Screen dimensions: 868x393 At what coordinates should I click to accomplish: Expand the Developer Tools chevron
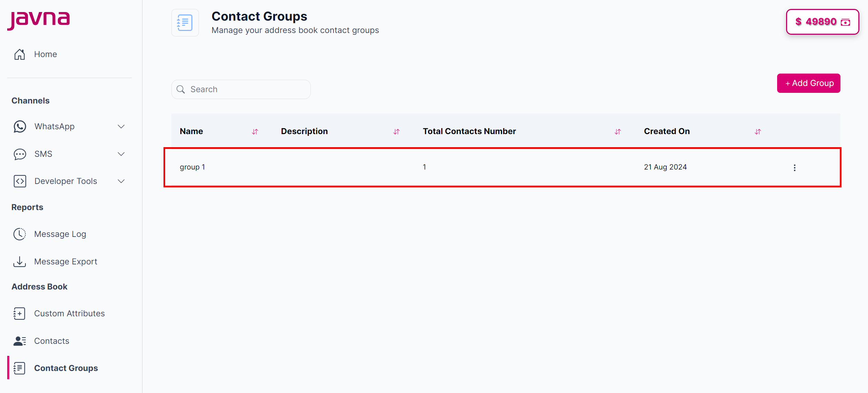[x=121, y=181]
